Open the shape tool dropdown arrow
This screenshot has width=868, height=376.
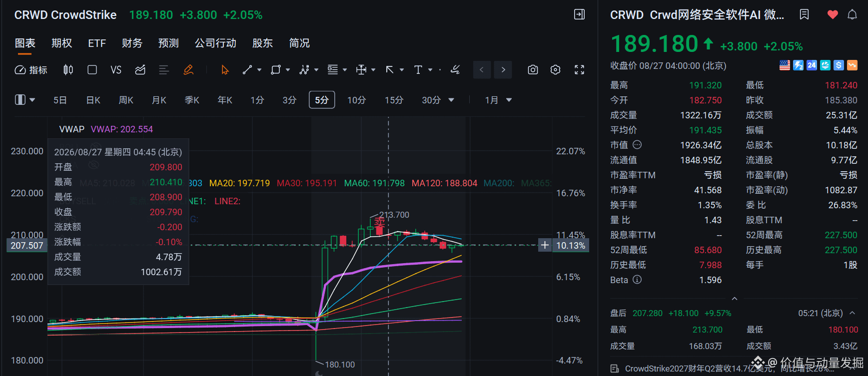coord(288,70)
